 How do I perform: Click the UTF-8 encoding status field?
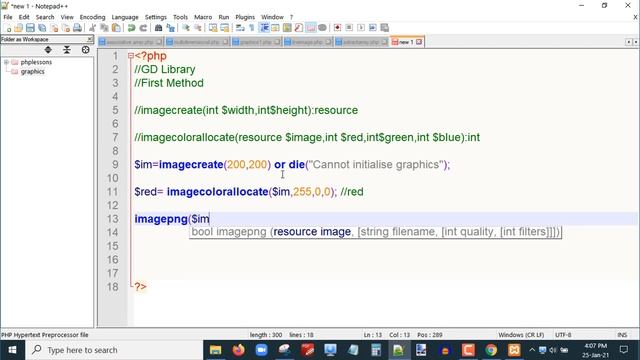(x=563, y=335)
